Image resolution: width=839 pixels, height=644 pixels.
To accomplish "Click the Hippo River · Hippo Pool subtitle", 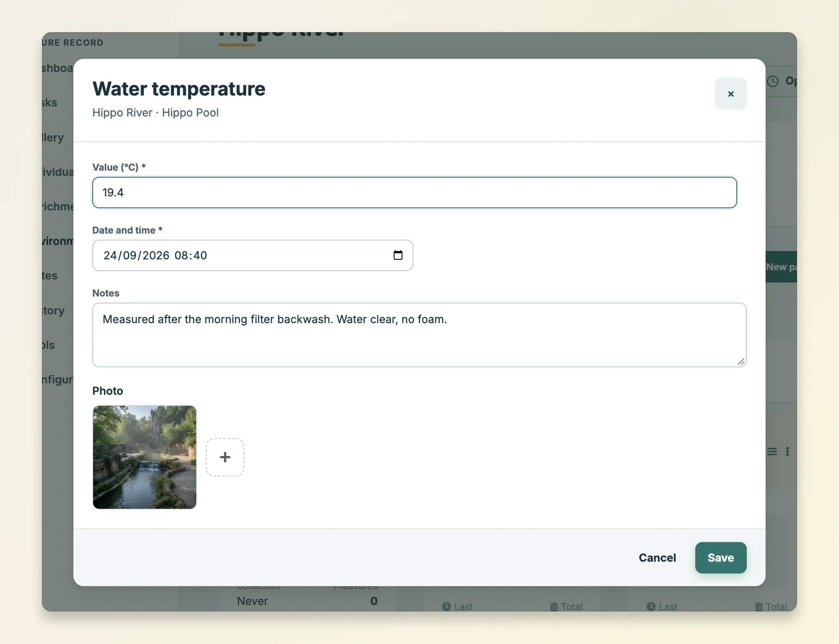I will pyautogui.click(x=155, y=113).
